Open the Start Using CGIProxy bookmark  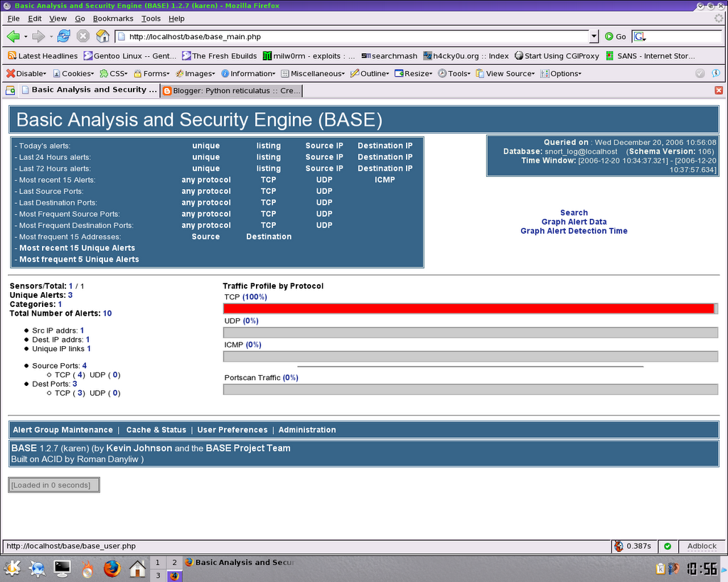(x=557, y=56)
